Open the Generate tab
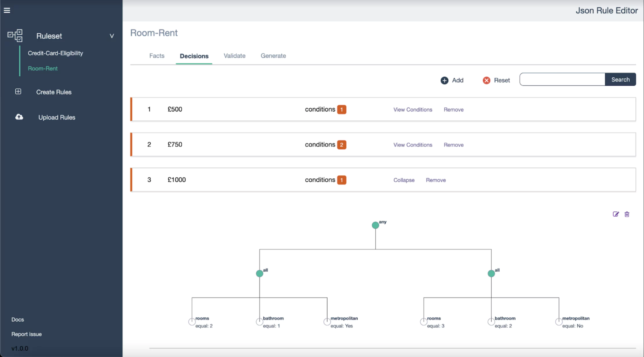Viewport: 644px width, 357px height. click(x=273, y=56)
